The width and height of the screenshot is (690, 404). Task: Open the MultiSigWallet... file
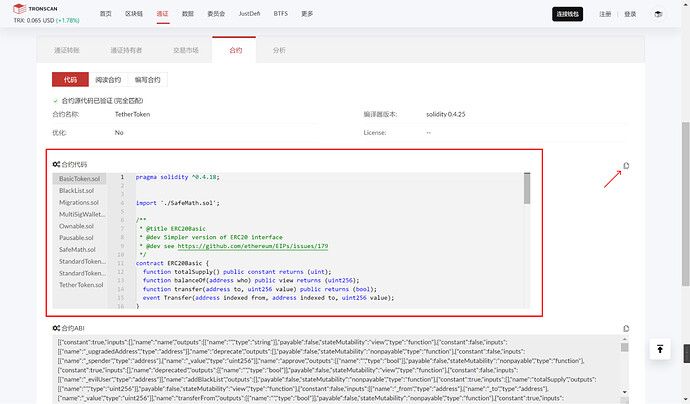pyautogui.click(x=82, y=214)
